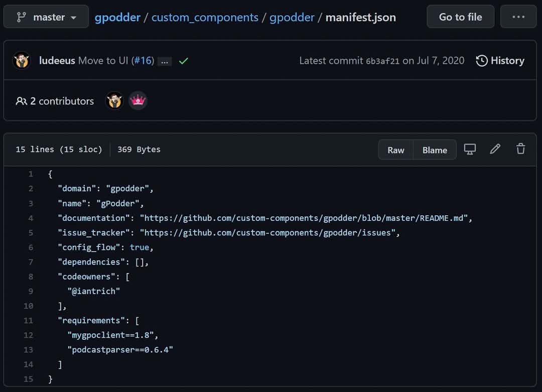The image size is (542, 392).
Task: Click the Go to file button
Action: click(460, 17)
